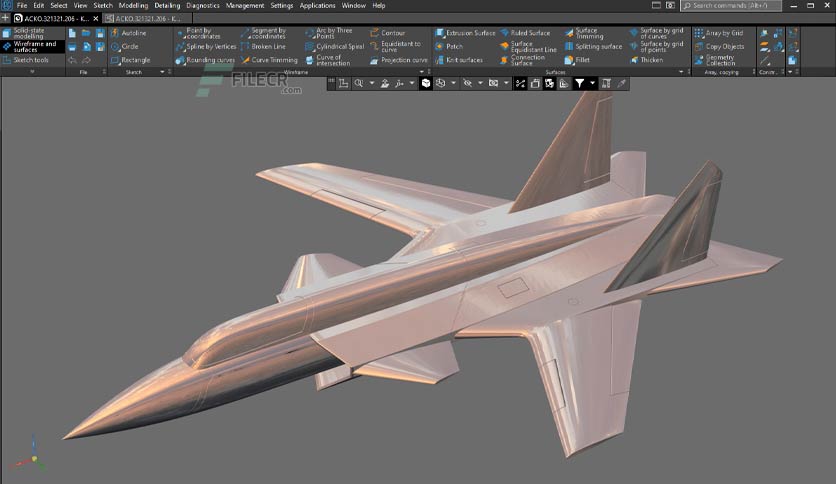Select Segment by coordinates tool

pyautogui.click(x=263, y=33)
